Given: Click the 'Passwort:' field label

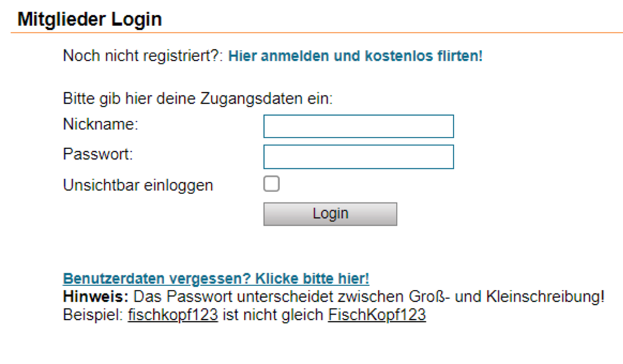Looking at the screenshot, I should pyautogui.click(x=98, y=154).
